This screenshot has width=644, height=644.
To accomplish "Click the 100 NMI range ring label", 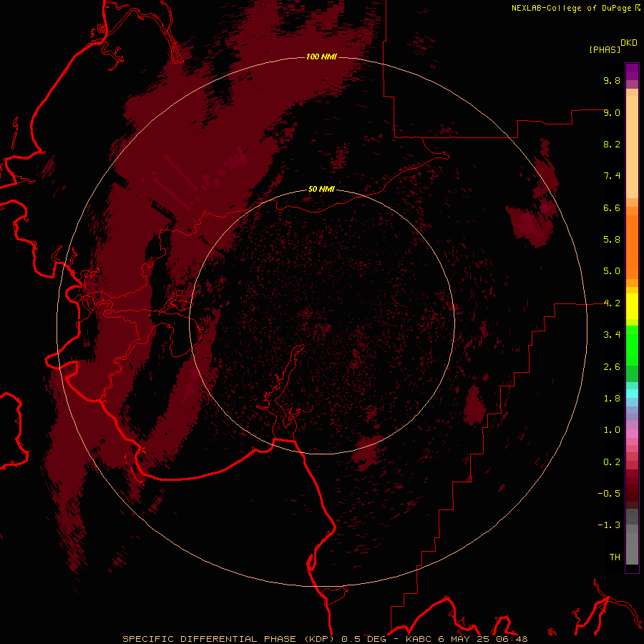I will point(321,57).
